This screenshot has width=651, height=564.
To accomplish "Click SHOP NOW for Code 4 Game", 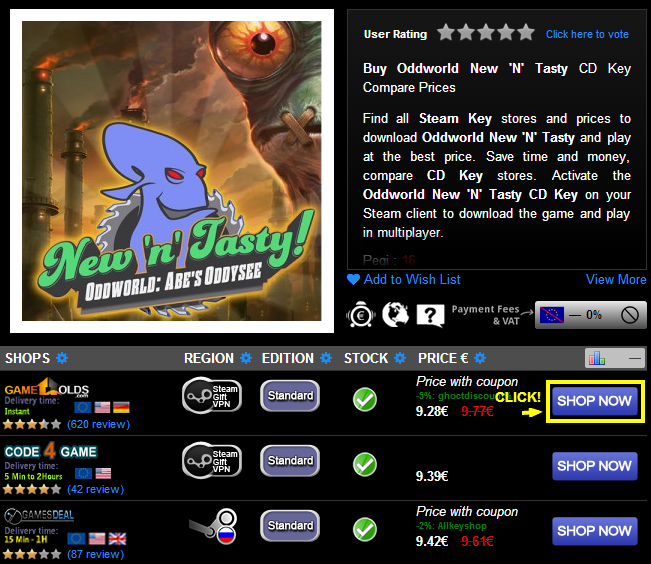I will 595,466.
